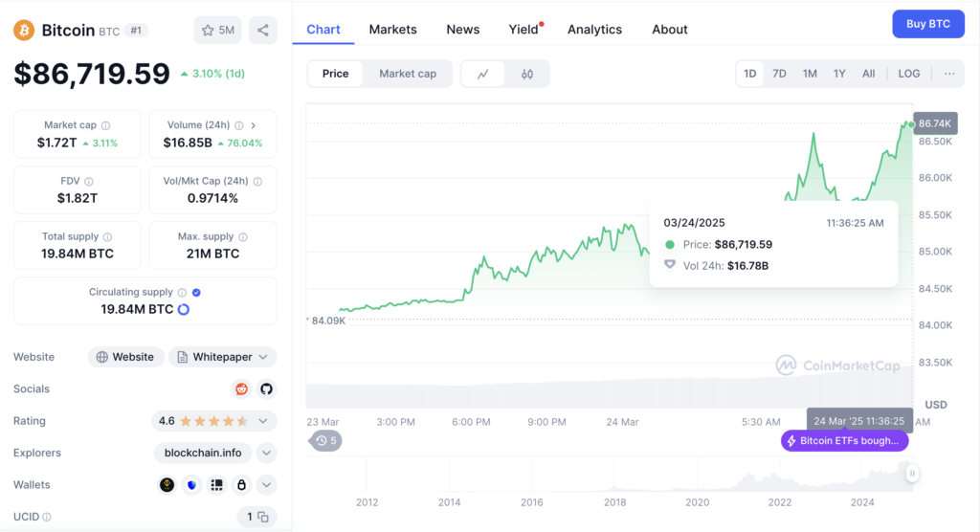This screenshot has height=532, width=980.
Task: Switch to candlestick chart view
Action: click(x=527, y=74)
